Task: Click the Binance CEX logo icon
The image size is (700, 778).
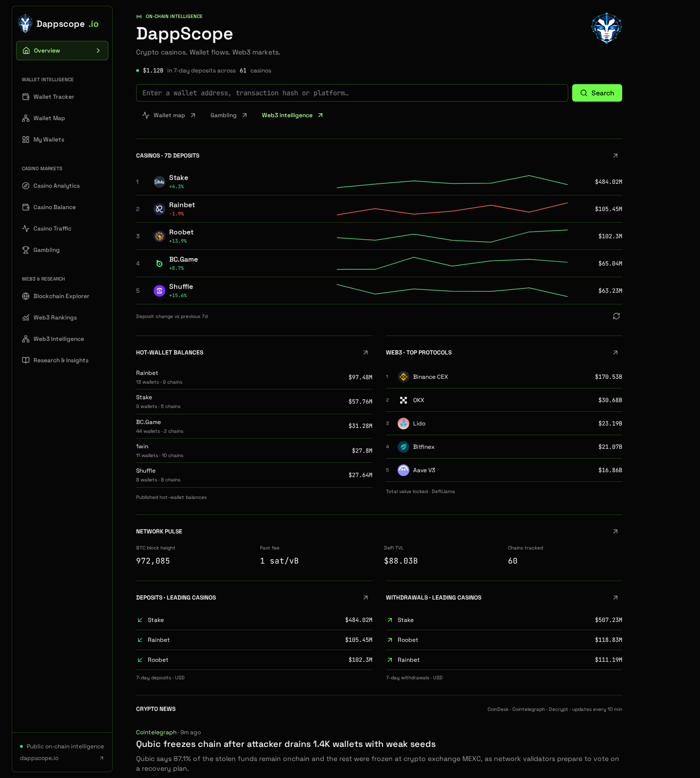Action: coord(403,377)
